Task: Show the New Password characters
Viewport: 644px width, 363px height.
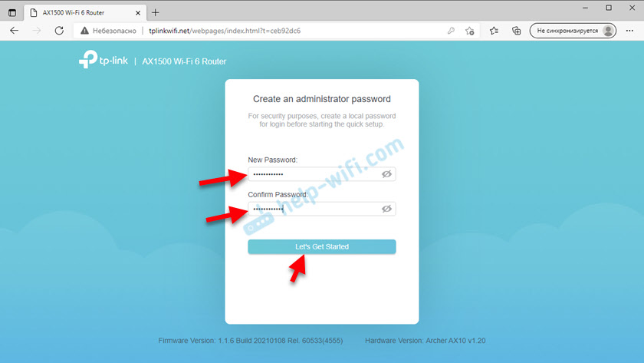Action: [x=386, y=174]
